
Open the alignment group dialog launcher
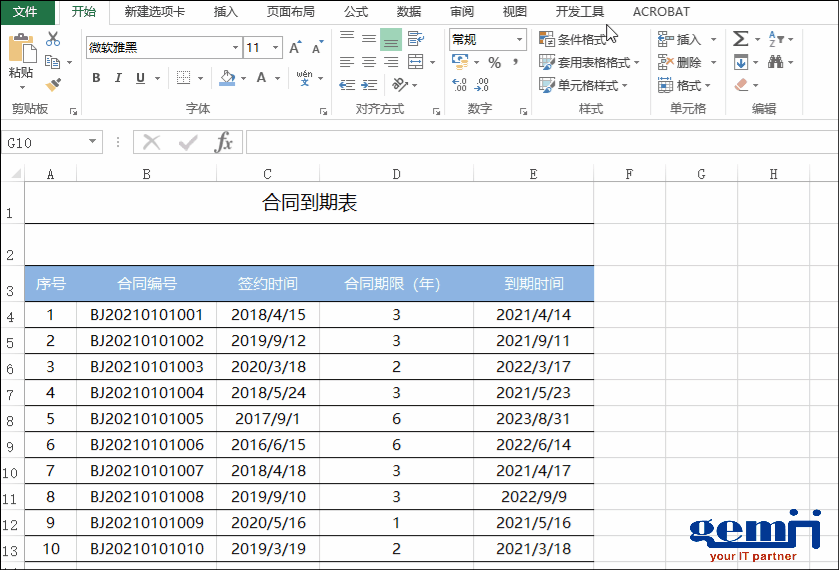[x=437, y=111]
